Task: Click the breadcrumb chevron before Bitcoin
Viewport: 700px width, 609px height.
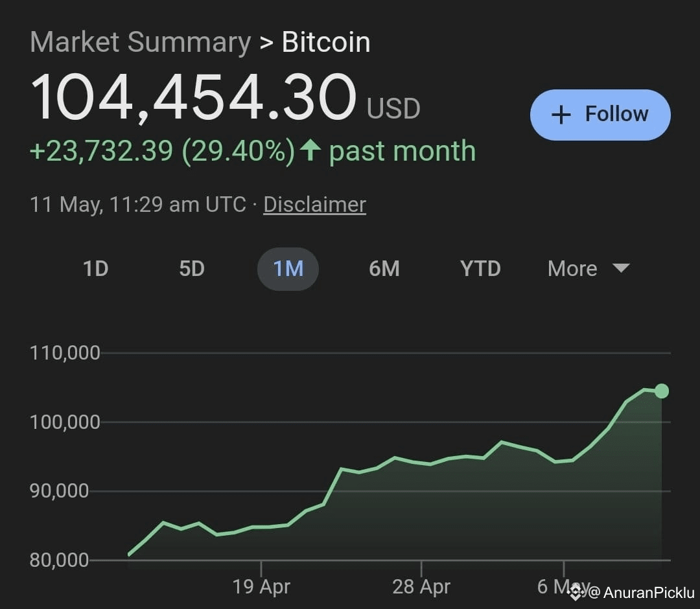Action: click(x=266, y=43)
